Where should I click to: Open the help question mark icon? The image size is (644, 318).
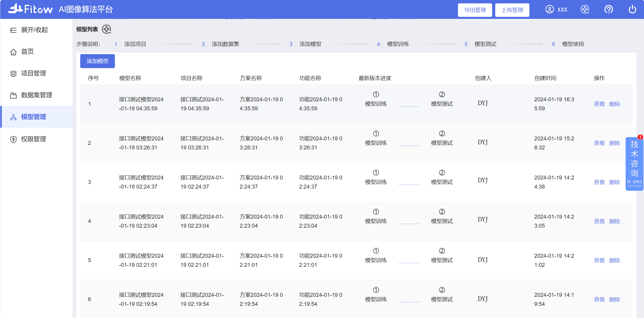coord(609,9)
